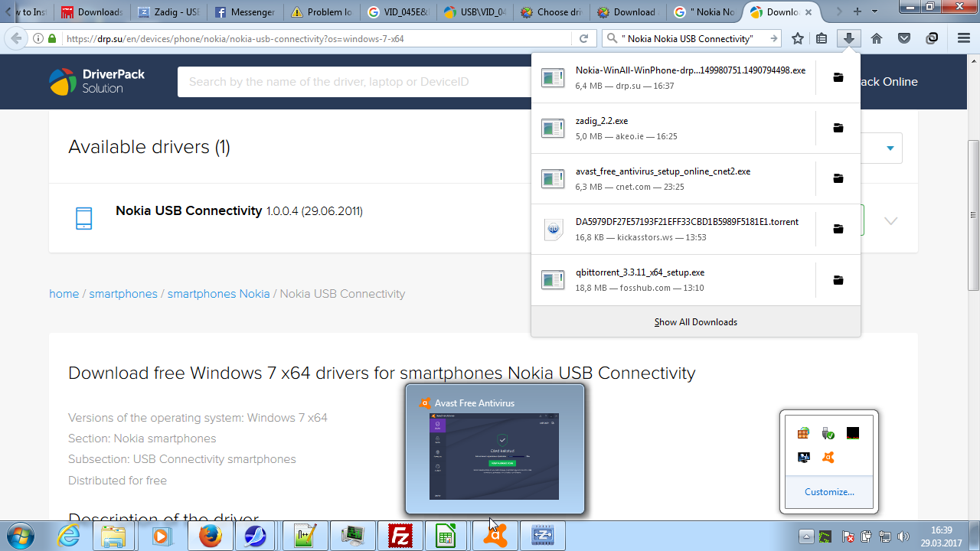Click the Nokia USB Connectivity driver title

[x=189, y=211]
